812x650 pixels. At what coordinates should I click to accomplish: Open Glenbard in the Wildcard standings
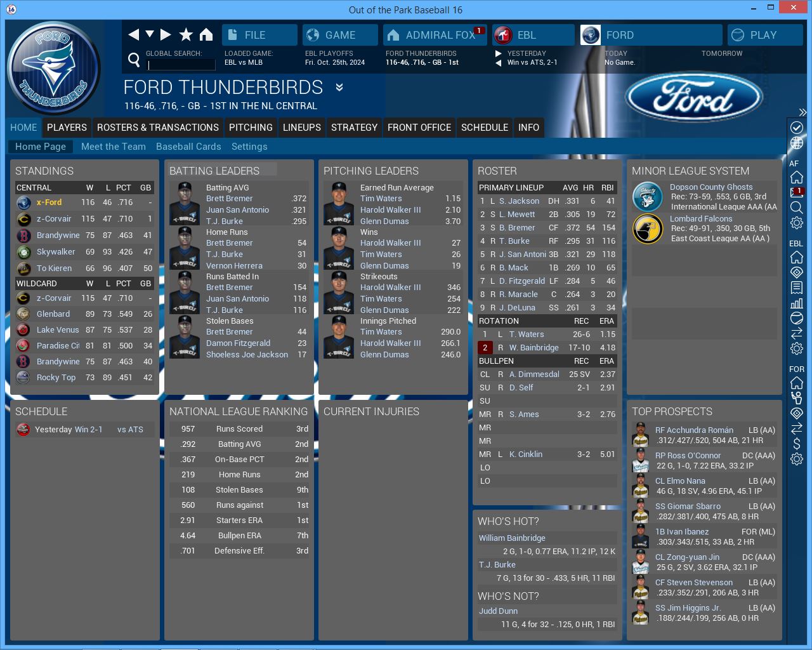[x=53, y=314]
